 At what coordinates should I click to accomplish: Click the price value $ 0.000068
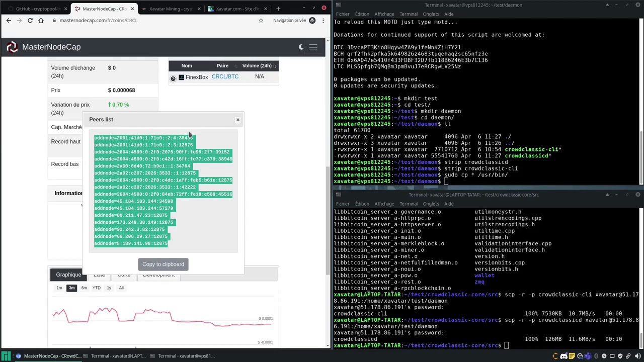[x=121, y=90]
